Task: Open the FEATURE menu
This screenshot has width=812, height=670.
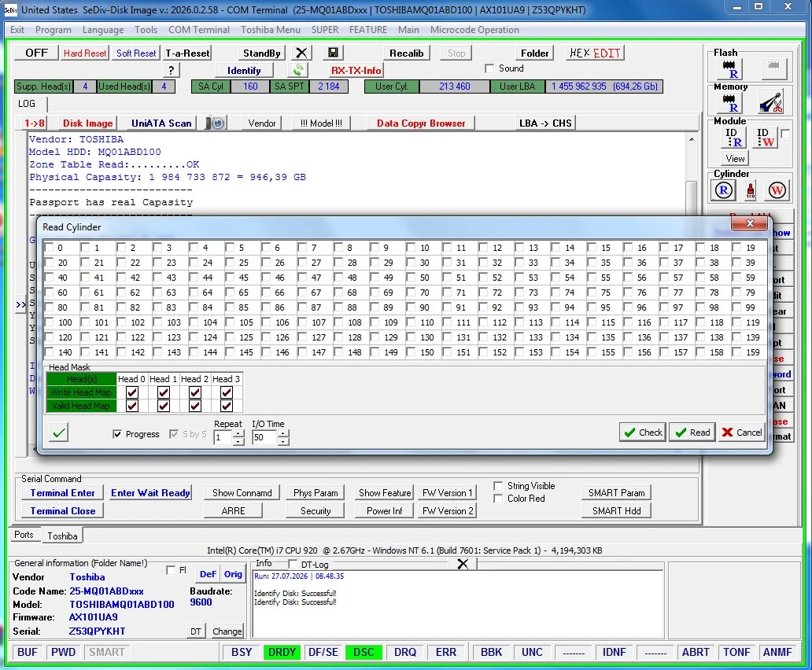Action: click(x=367, y=30)
